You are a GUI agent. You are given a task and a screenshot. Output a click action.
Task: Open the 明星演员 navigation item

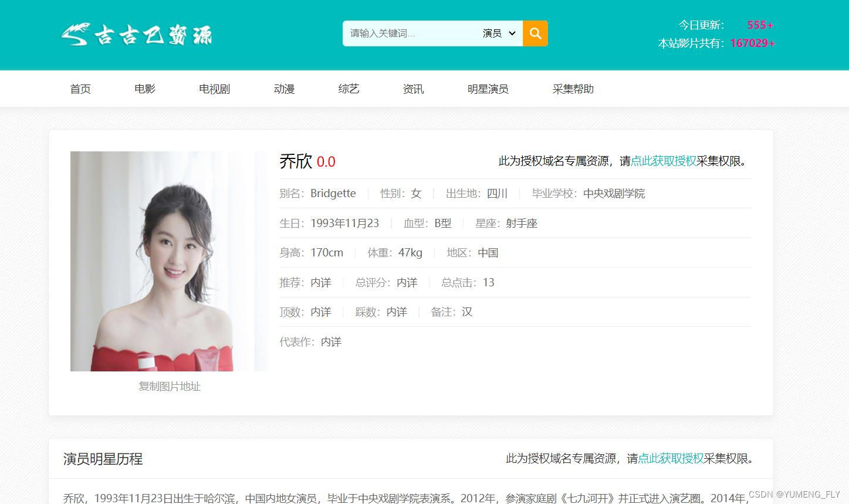[488, 89]
